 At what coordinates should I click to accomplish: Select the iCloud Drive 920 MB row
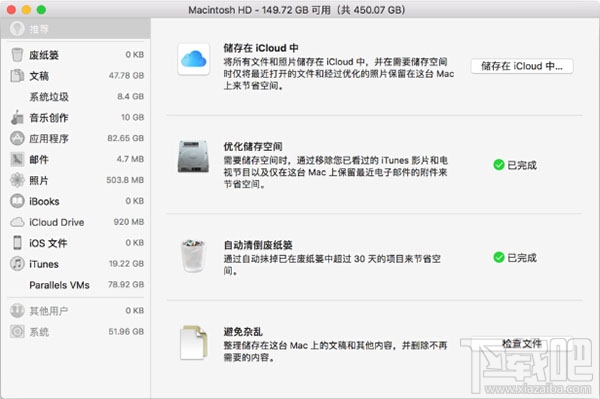(x=76, y=222)
